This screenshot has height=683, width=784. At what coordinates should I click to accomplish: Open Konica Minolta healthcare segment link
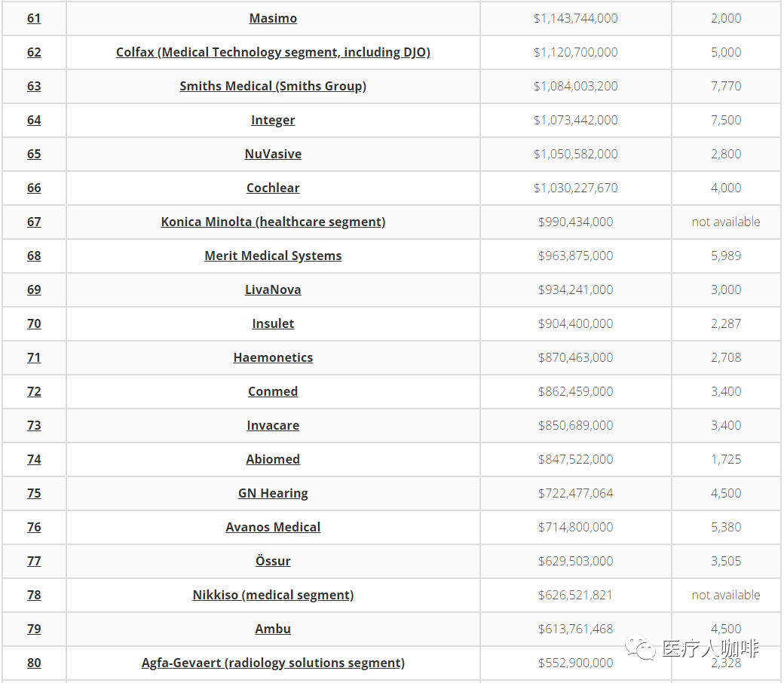pyautogui.click(x=273, y=222)
